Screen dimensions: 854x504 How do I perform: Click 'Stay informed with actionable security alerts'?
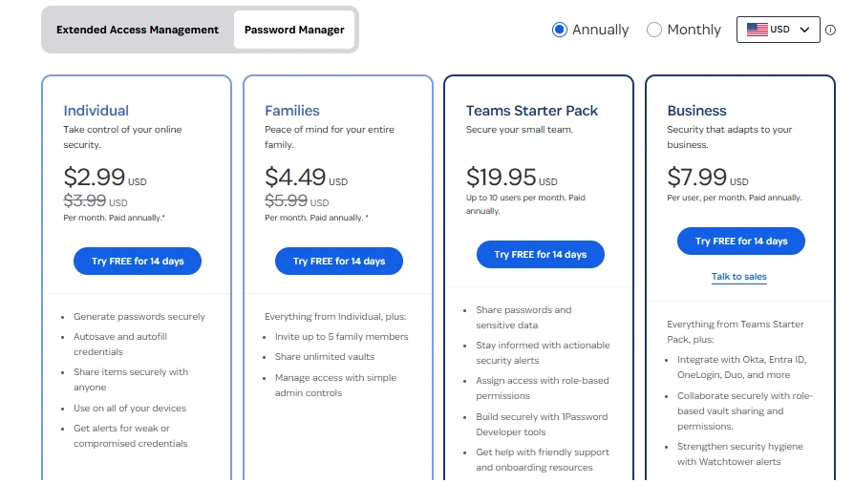(543, 352)
